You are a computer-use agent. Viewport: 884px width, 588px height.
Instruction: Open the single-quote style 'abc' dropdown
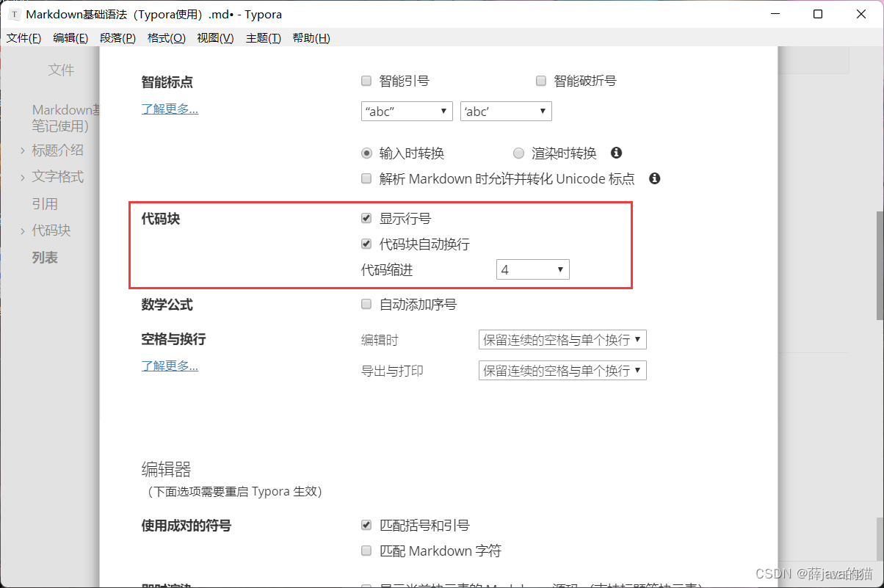(506, 112)
